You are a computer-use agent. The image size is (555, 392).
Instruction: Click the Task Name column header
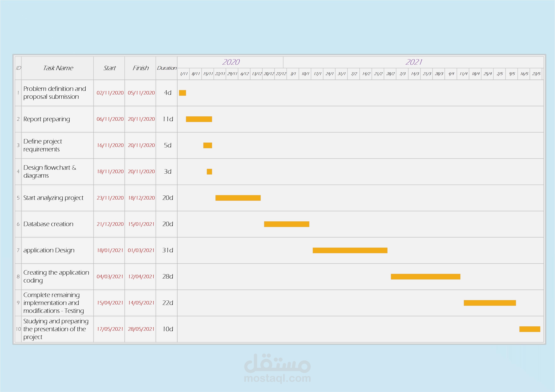pos(58,68)
